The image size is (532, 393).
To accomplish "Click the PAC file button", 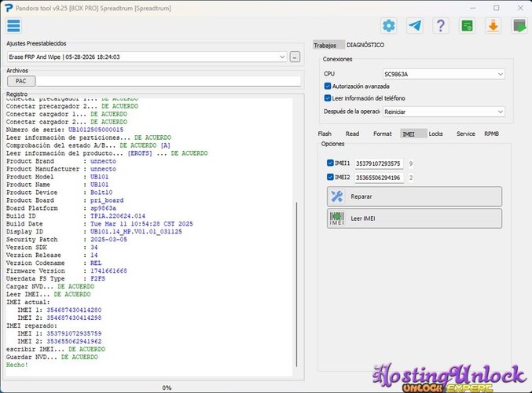I will 21,81.
